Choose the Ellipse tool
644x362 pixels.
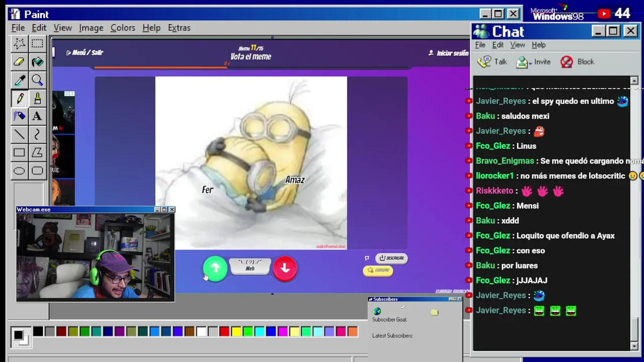pyautogui.click(x=19, y=171)
